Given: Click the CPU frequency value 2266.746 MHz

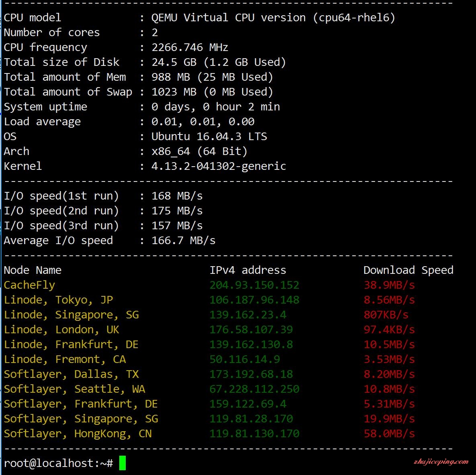Looking at the screenshot, I should tap(190, 47).
